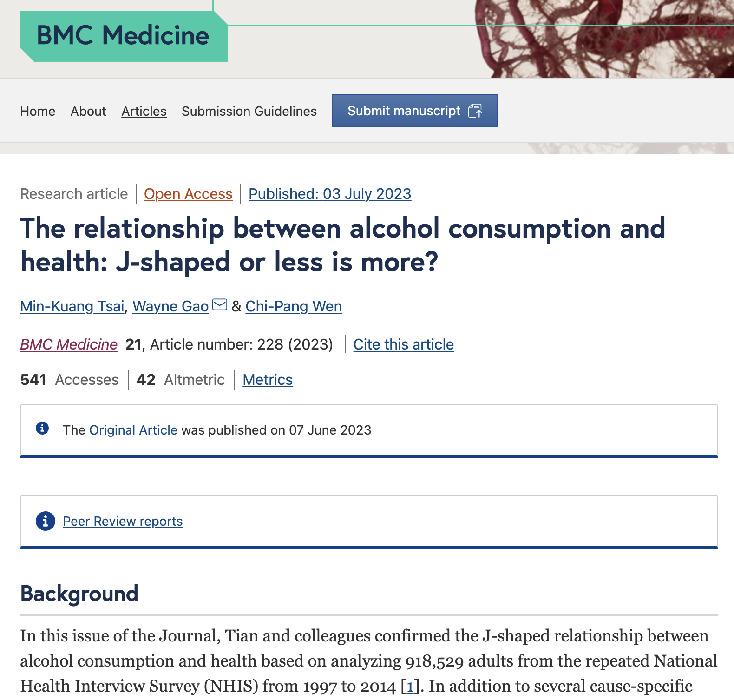
Task: Click the Published: 03 July 2023 link
Action: pyautogui.click(x=330, y=194)
